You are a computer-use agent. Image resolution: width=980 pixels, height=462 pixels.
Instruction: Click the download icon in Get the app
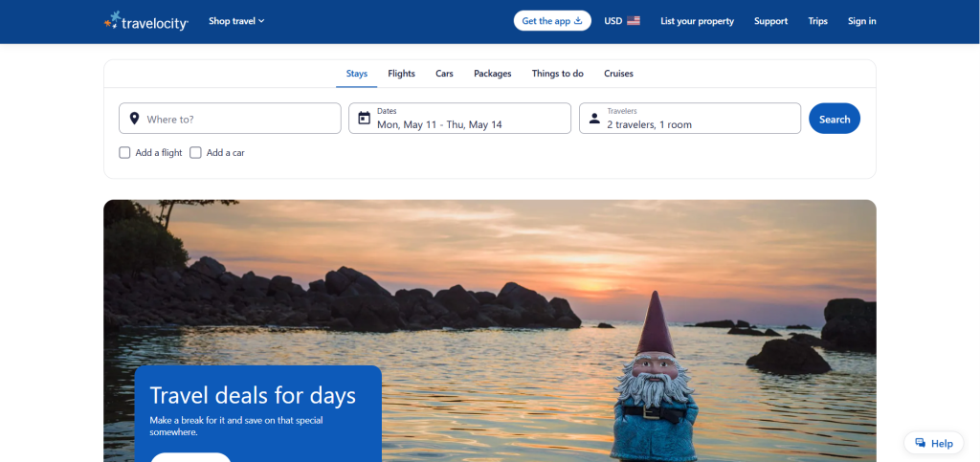[578, 21]
